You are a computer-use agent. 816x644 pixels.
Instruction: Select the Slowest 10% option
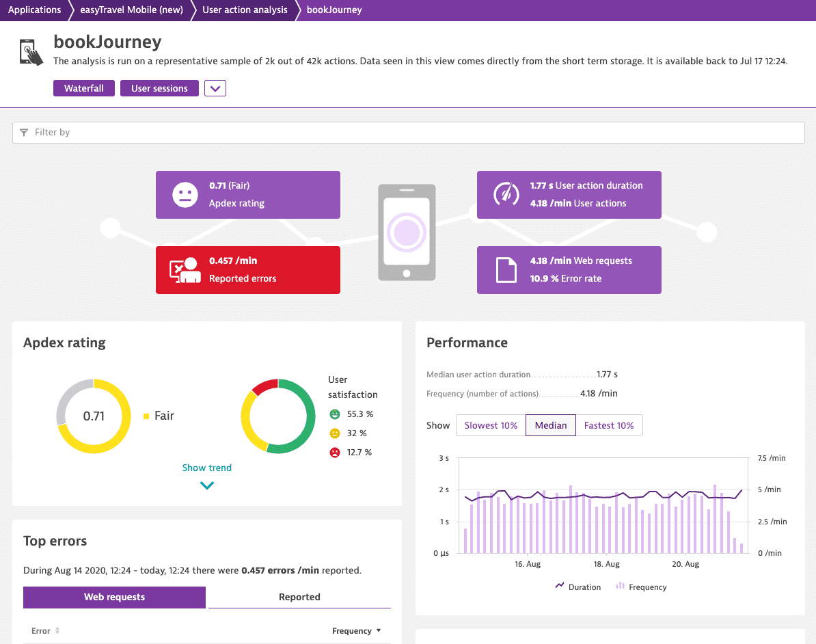pyautogui.click(x=491, y=425)
